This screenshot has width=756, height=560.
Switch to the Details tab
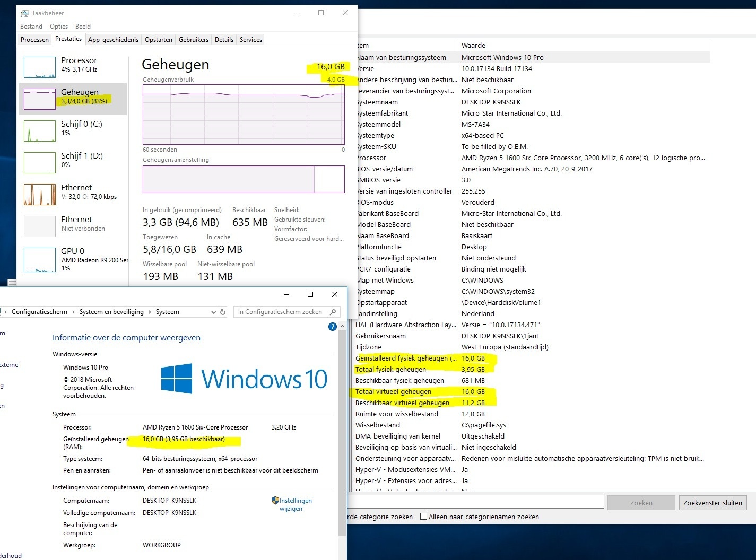[x=224, y=40]
